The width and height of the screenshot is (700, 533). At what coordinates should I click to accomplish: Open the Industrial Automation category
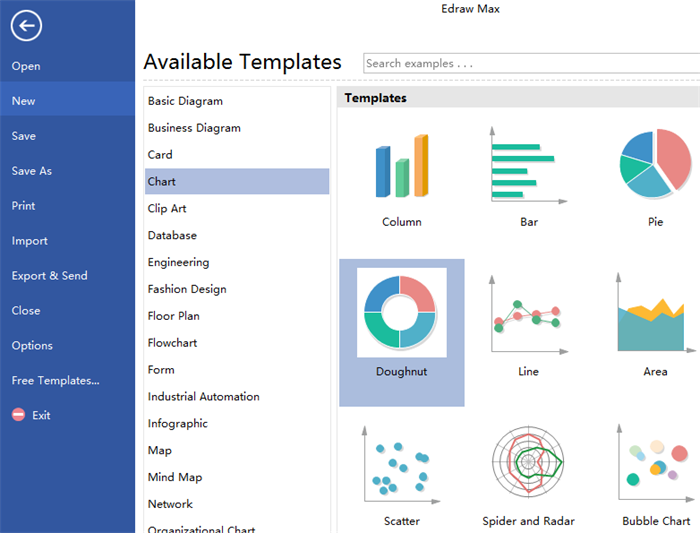(x=237, y=396)
